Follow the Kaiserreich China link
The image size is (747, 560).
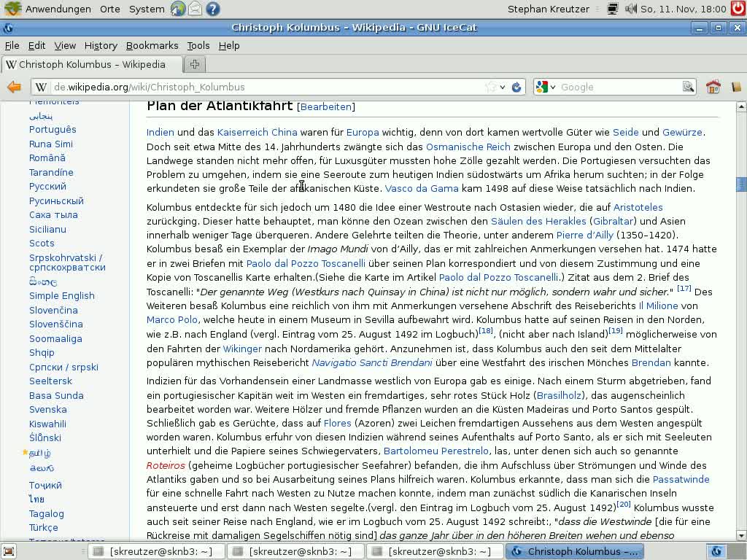tap(258, 133)
